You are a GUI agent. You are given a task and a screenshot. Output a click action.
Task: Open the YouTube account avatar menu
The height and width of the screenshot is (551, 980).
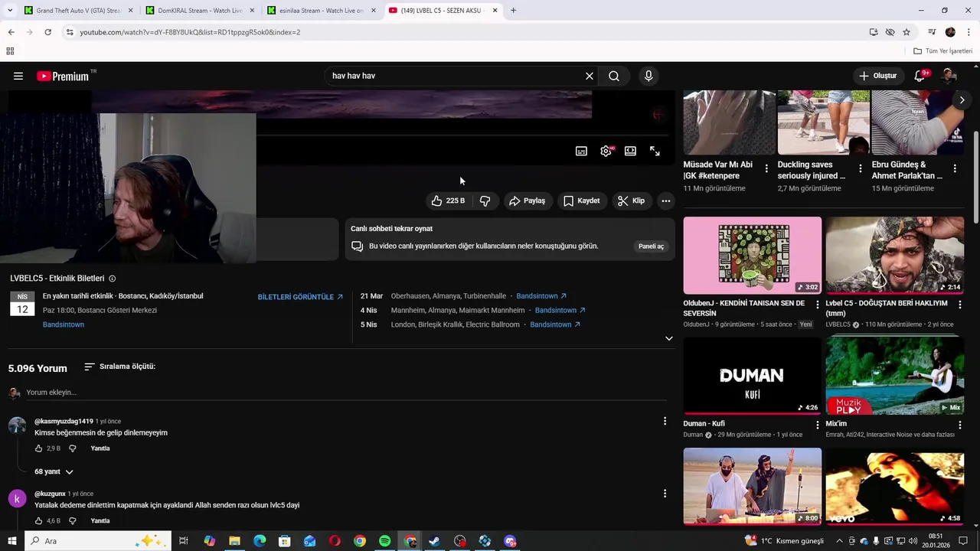tap(949, 76)
